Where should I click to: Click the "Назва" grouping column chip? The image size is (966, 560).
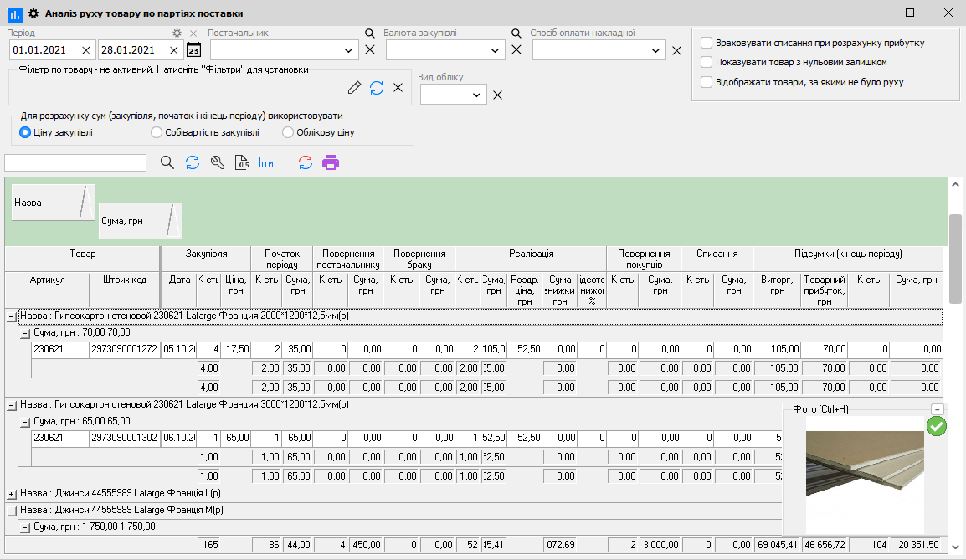(x=52, y=203)
